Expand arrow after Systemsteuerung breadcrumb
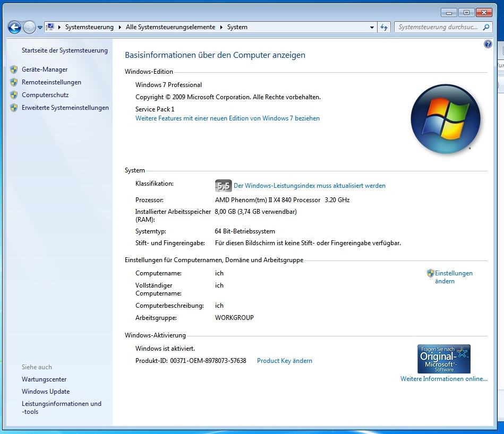Screen dimensions: 504x434 coord(120,27)
